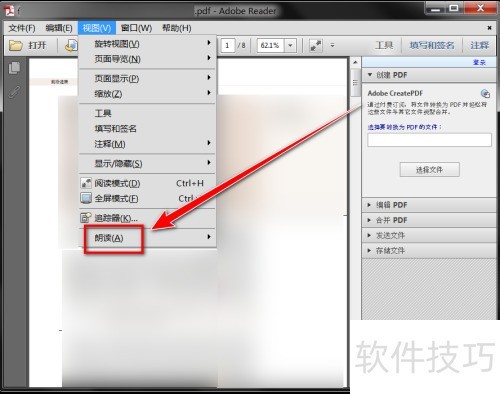Click the toolbar overflow dropdown arrow
This screenshot has width=500, height=394.
332,45
